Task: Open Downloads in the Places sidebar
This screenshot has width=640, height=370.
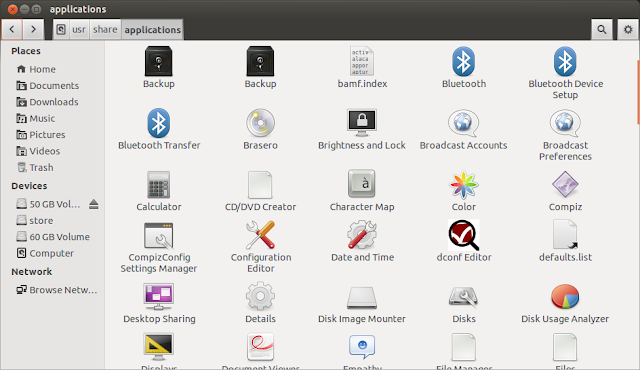Action: click(x=53, y=102)
